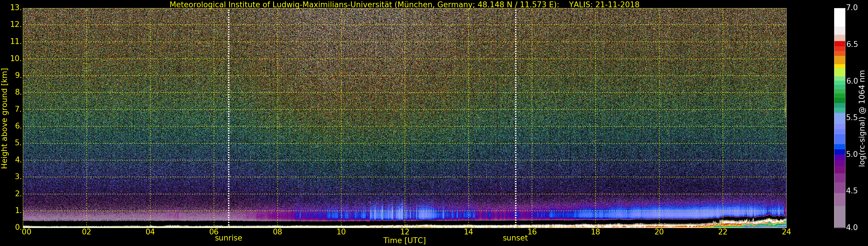Click the '13' height axis tick label
868x246 pixels.
pyautogui.click(x=16, y=8)
